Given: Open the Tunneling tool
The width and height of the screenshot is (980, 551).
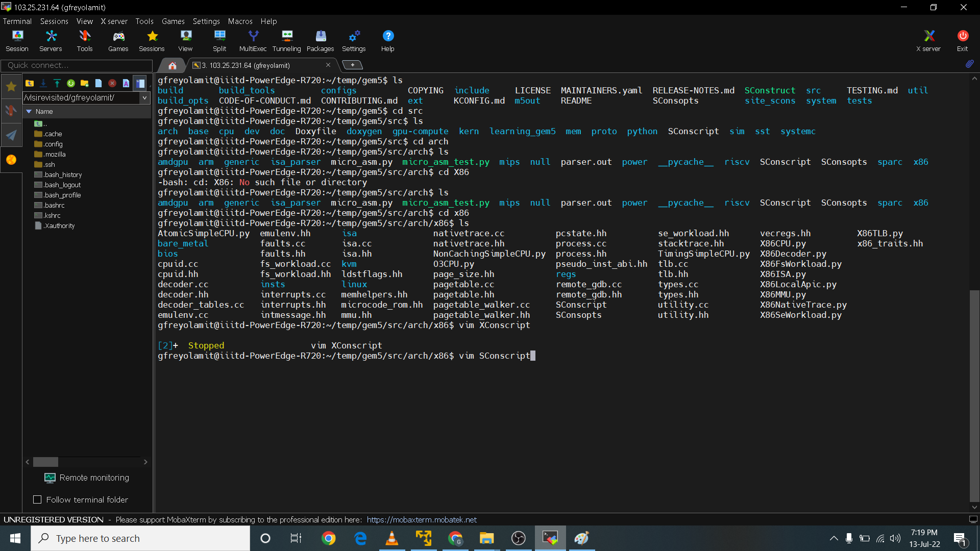Looking at the screenshot, I should tap(286, 41).
